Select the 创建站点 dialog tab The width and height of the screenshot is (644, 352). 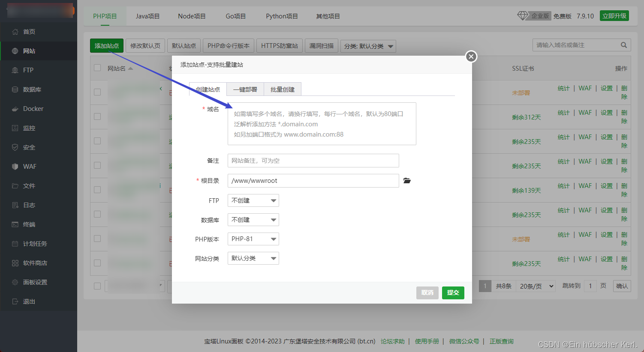point(208,89)
